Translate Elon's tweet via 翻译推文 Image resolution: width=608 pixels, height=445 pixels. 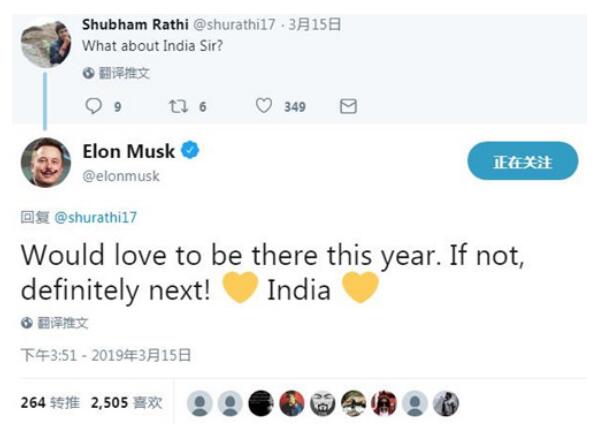63,323
